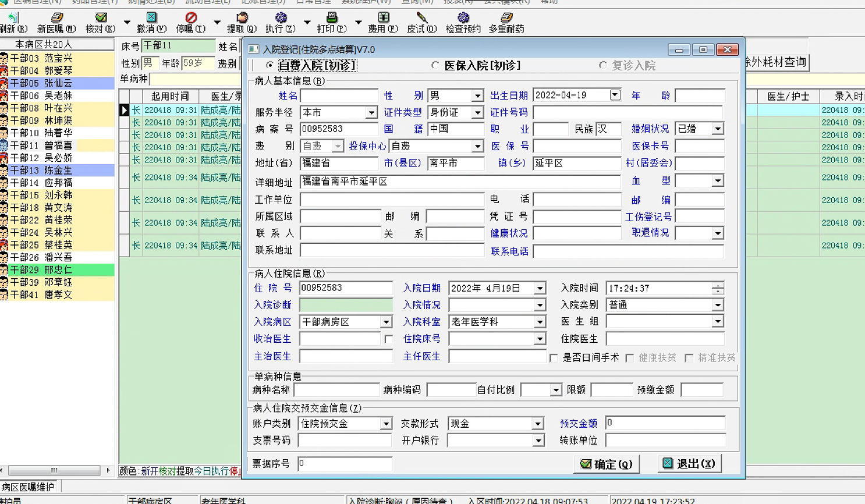The width and height of the screenshot is (865, 504).
Task: Click the 预交金额 amount input field
Action: 665,423
